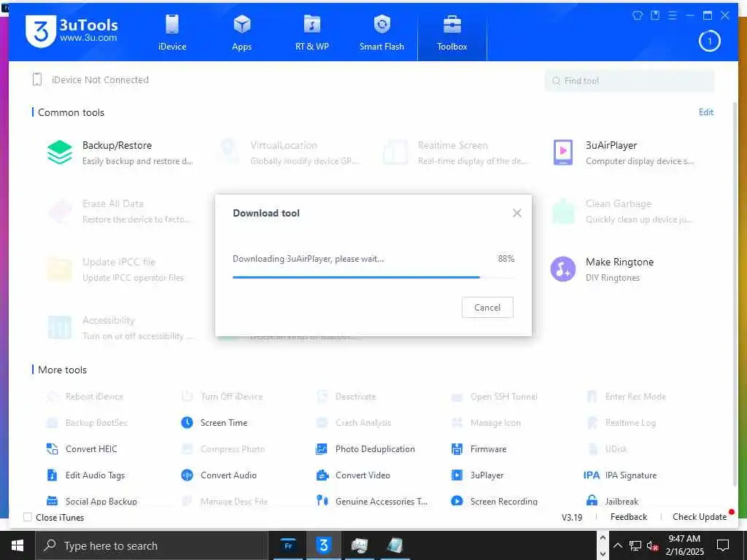
Task: Click the 3uTools taskbar icon
Action: tap(323, 545)
